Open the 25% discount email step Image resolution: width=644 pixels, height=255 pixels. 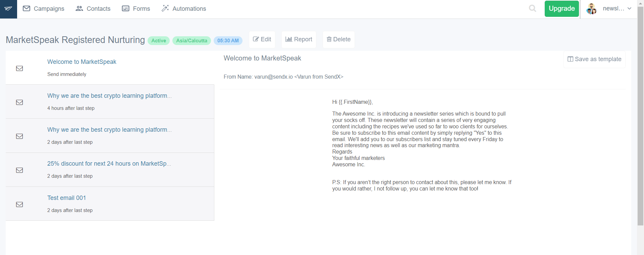point(110,170)
